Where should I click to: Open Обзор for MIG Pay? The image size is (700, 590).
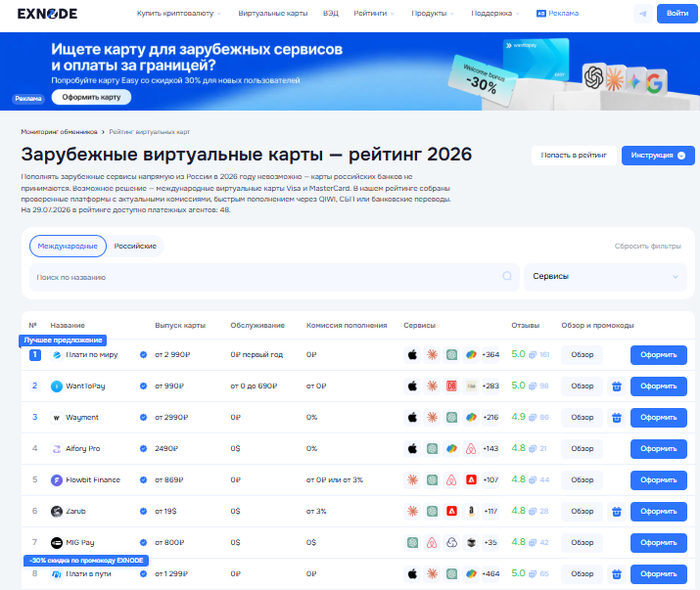click(x=582, y=543)
